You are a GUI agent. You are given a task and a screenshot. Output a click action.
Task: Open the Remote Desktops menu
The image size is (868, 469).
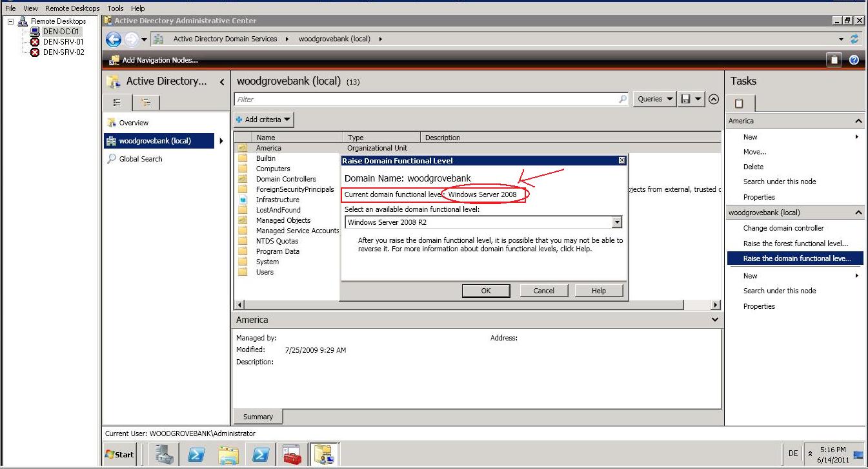pos(72,8)
